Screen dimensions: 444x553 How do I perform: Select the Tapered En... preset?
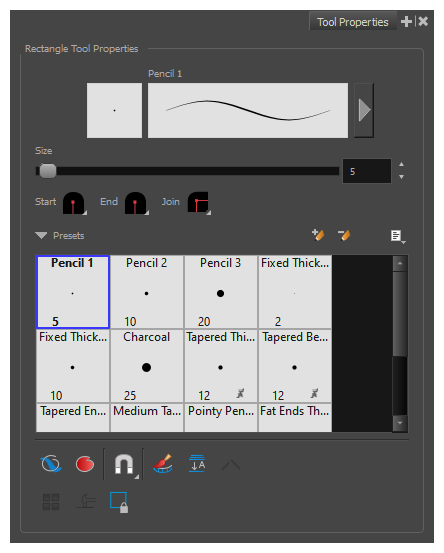pyautogui.click(x=73, y=418)
